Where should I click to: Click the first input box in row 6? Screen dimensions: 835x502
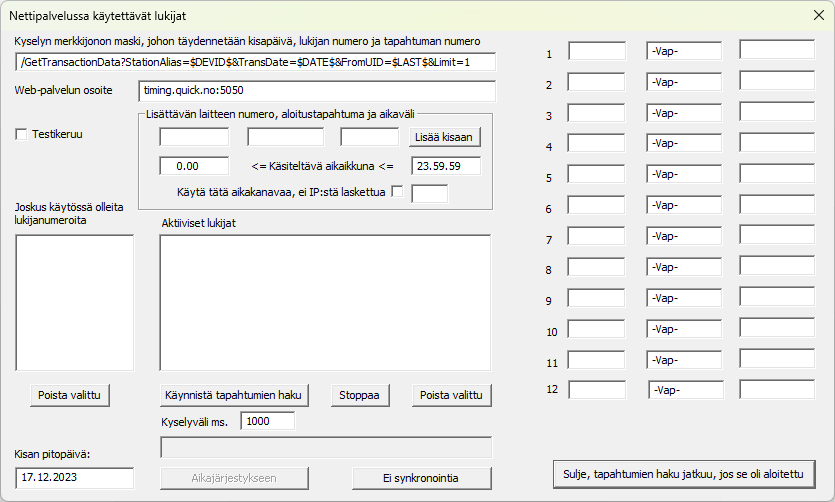tap(597, 207)
